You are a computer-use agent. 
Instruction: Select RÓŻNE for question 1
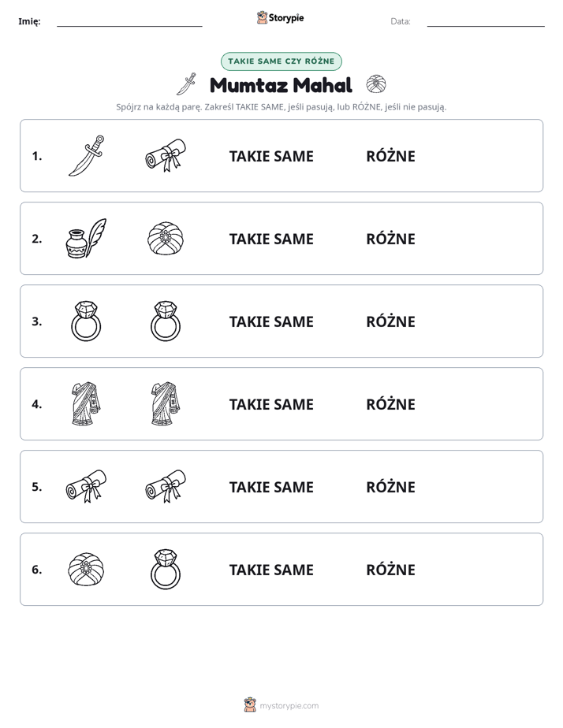(x=390, y=156)
